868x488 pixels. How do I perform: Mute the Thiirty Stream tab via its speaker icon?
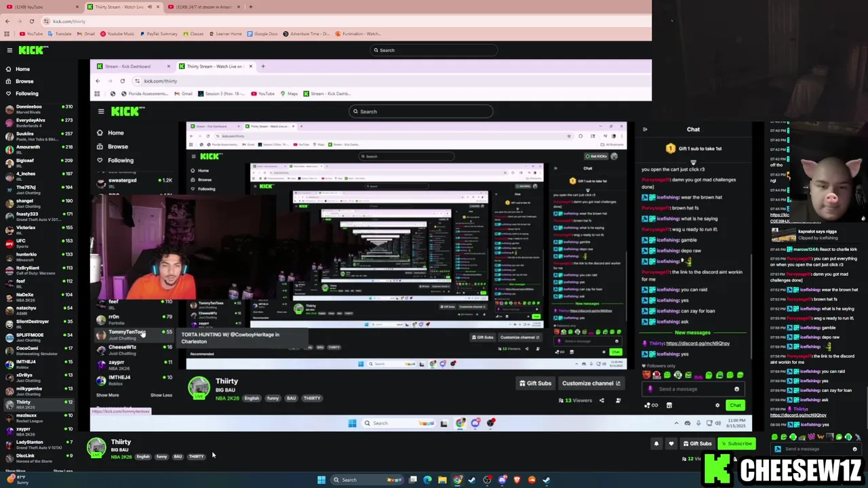(149, 7)
